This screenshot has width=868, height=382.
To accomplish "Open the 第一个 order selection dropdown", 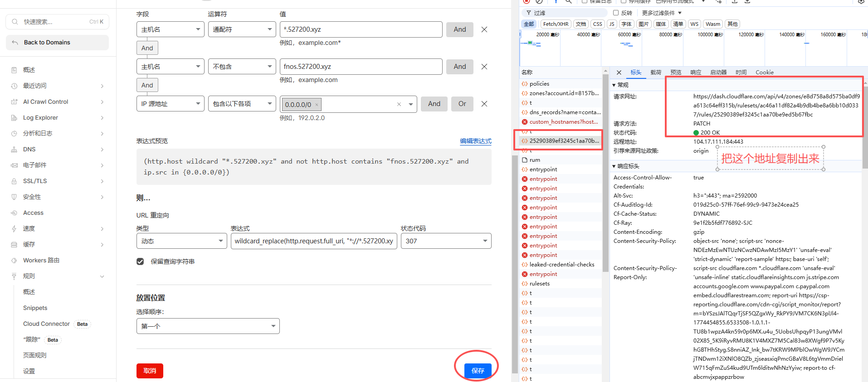I will pos(208,326).
